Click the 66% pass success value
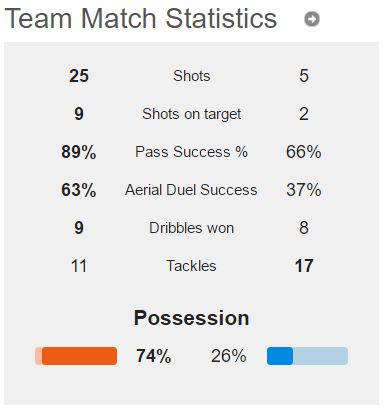This screenshot has width=385, height=419. tap(304, 152)
